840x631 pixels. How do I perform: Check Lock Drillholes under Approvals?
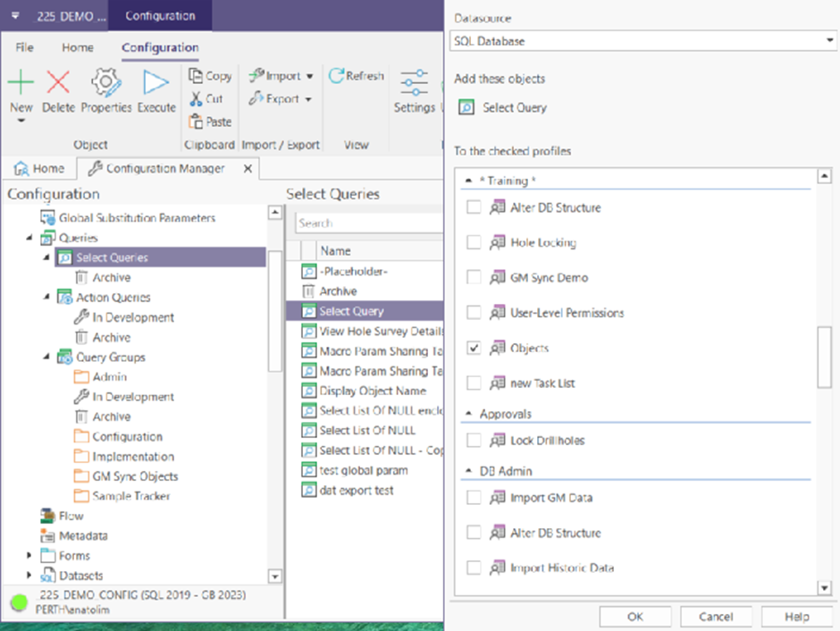click(x=474, y=440)
